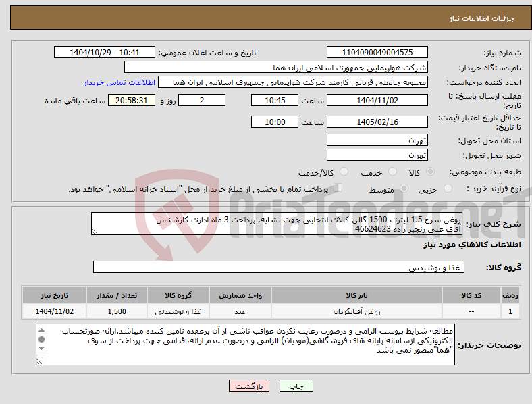Click the buyer organization name field
This screenshot has height=404, width=532.
click(276, 67)
